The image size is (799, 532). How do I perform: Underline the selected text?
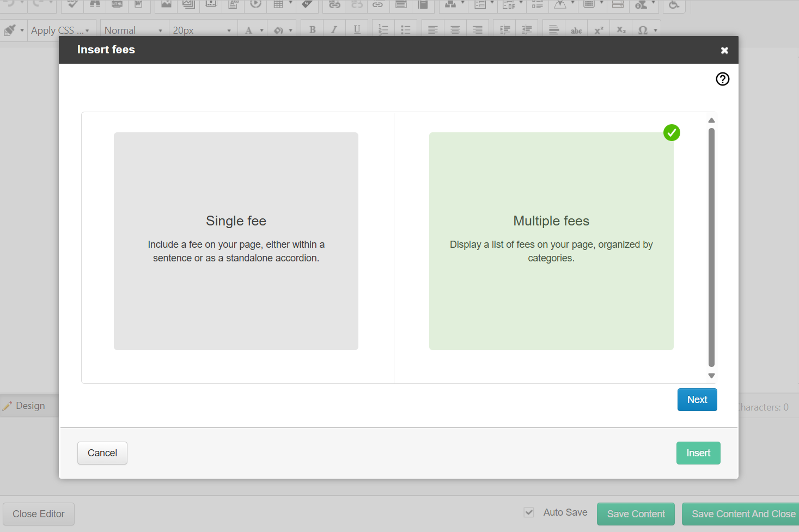click(x=357, y=29)
